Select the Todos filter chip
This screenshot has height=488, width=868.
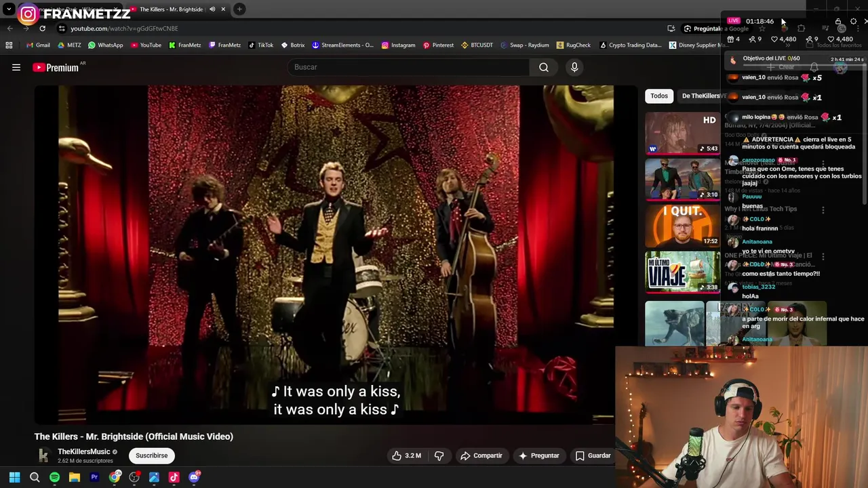click(x=659, y=96)
